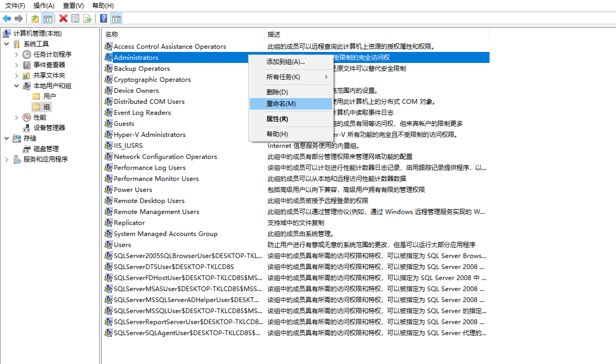Select Distributed COM Users group
616x364 pixels.
click(150, 101)
